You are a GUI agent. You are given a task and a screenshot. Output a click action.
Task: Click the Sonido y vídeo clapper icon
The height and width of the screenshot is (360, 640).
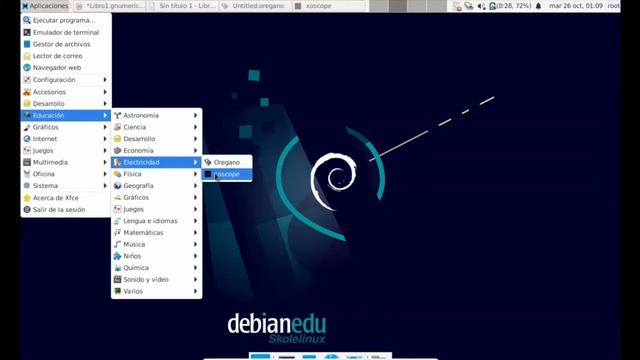click(118, 280)
